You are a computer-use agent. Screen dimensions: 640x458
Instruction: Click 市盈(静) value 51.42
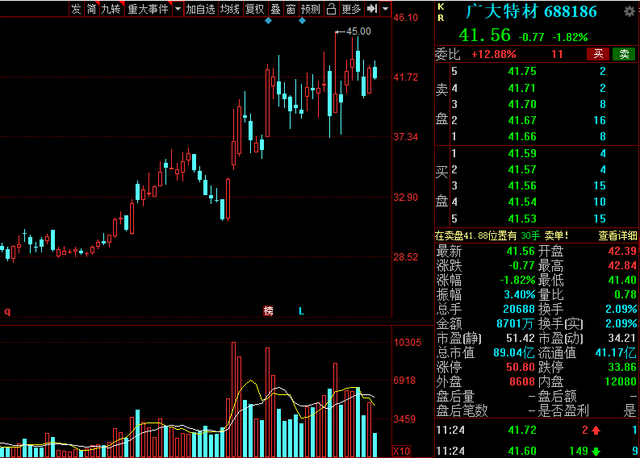click(x=520, y=338)
